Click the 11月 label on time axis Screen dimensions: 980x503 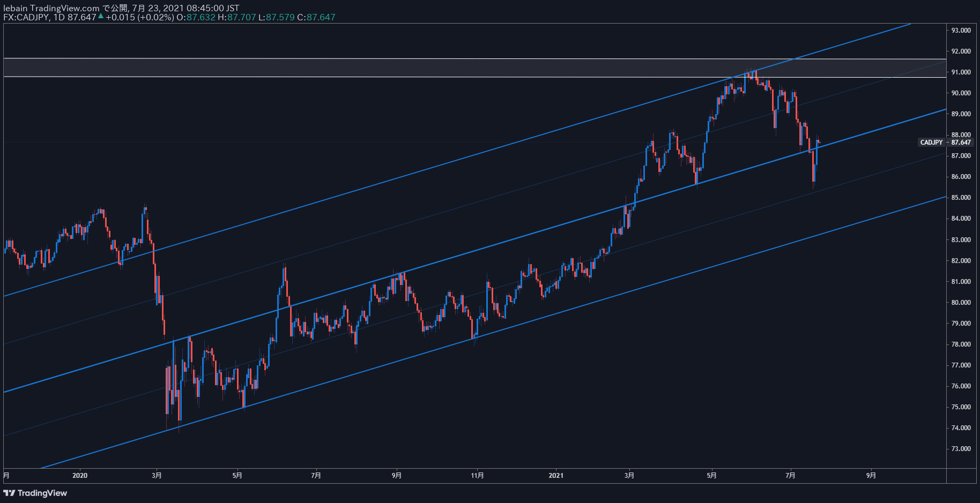pyautogui.click(x=477, y=476)
